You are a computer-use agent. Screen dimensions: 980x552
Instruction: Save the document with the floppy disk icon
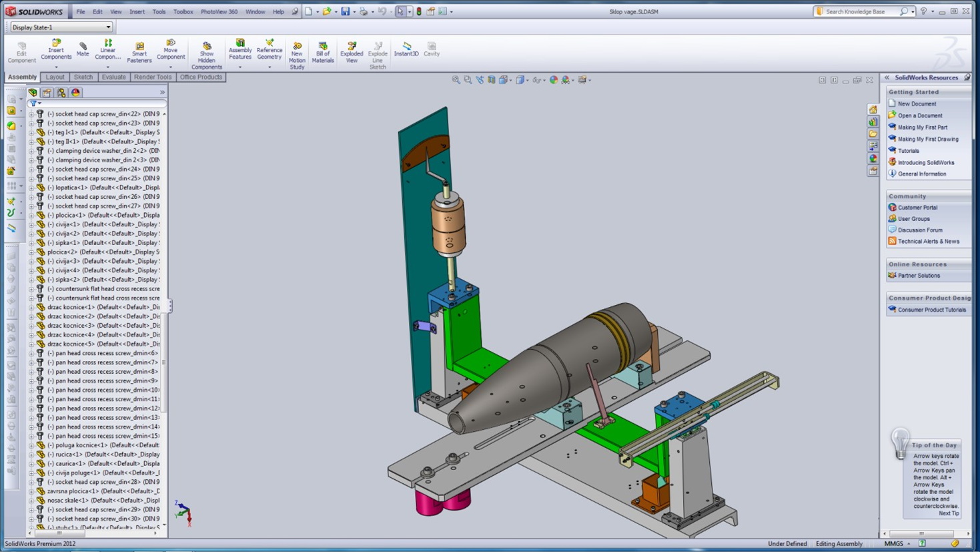click(x=345, y=11)
